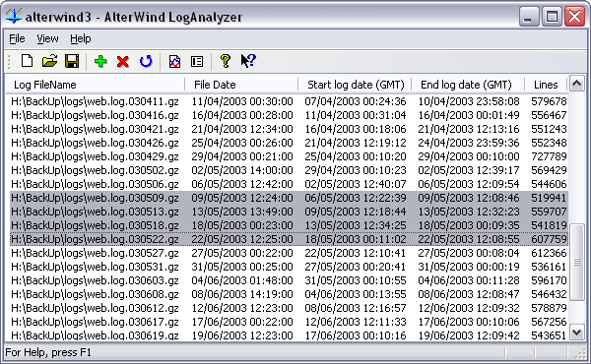Screen dimensions: 591x364
Task: Click end log date 02/05/2003 12:39:17
Action: (x=469, y=170)
